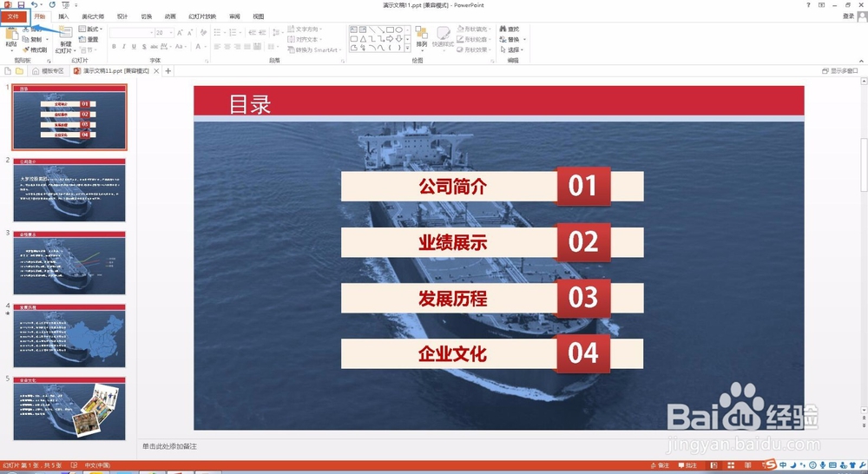Open the 选择 (Select) dropdown

point(511,49)
